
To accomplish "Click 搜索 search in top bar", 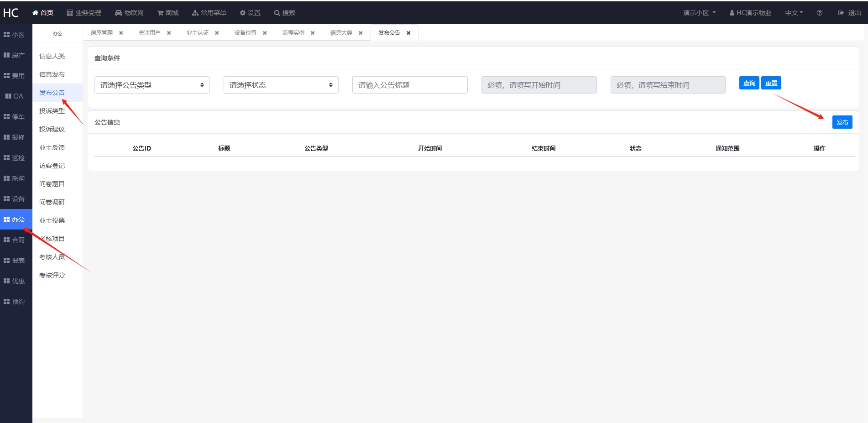I will pos(285,13).
